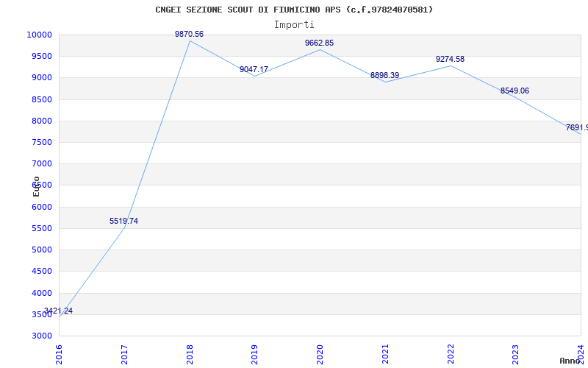Viewport: 588px width, 368px height.
Task: Click the 7000 y-axis tick label
Action: point(41,163)
